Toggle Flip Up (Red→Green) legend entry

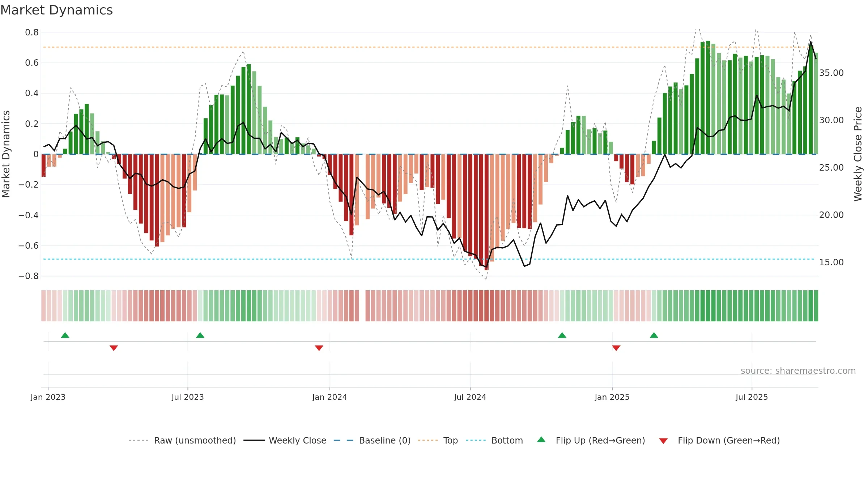591,440
